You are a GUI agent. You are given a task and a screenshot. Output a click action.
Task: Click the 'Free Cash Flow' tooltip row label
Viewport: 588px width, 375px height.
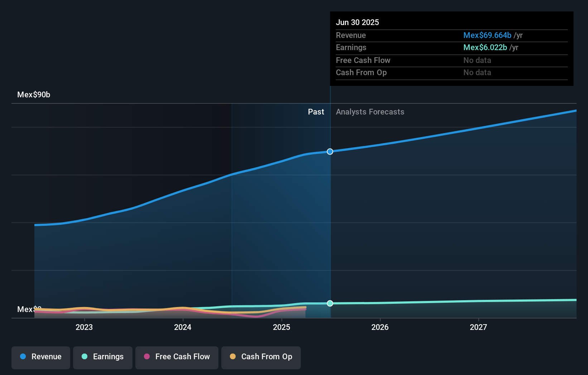[x=363, y=60]
